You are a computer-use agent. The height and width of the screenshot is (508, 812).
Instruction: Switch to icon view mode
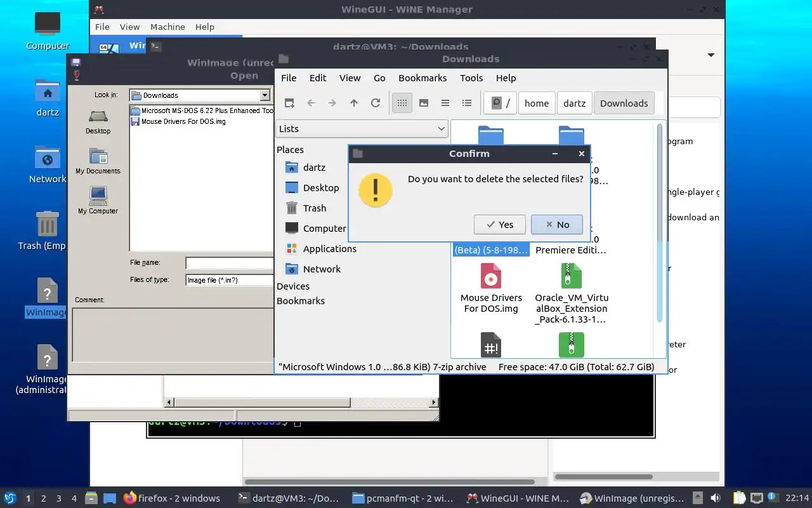402,103
